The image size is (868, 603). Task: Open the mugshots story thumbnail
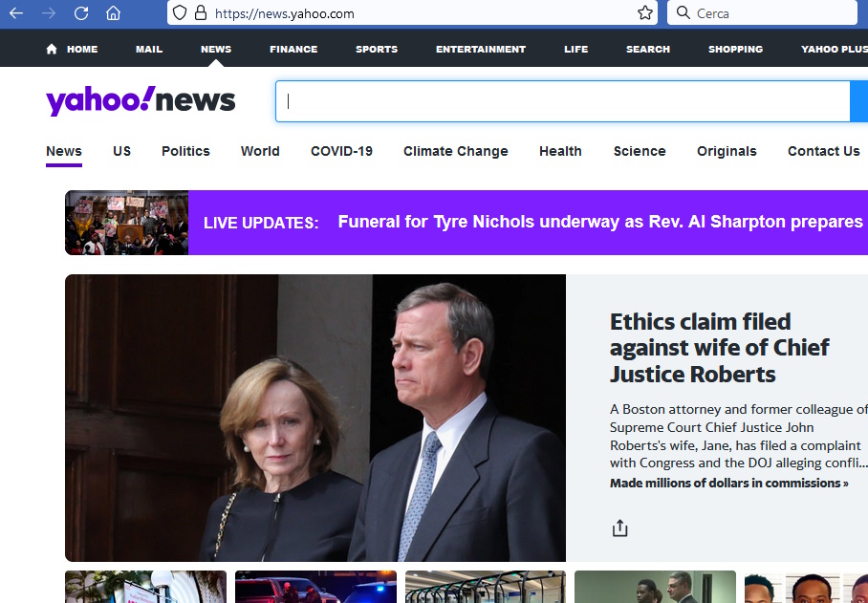coord(806,587)
